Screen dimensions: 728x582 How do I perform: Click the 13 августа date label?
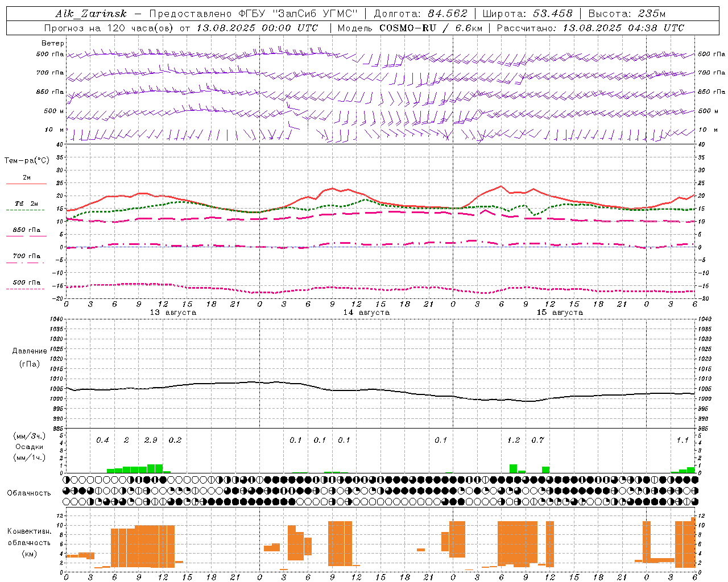point(173,313)
